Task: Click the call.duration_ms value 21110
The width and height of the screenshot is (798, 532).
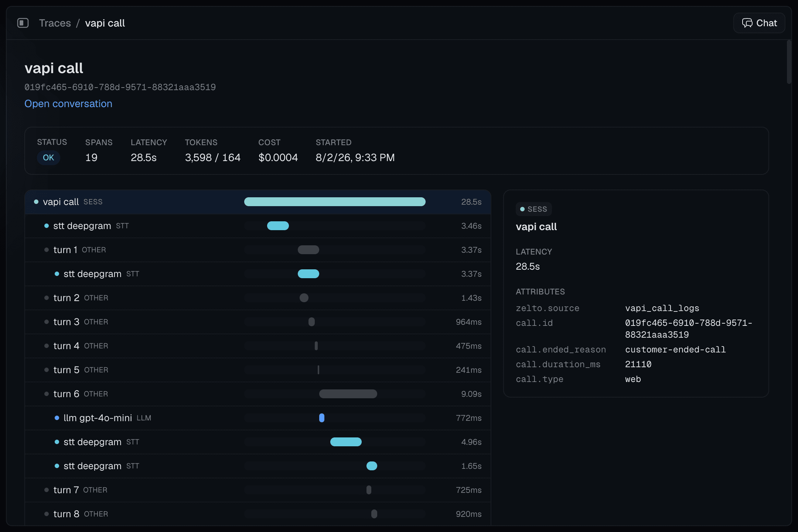Action: tap(638, 364)
